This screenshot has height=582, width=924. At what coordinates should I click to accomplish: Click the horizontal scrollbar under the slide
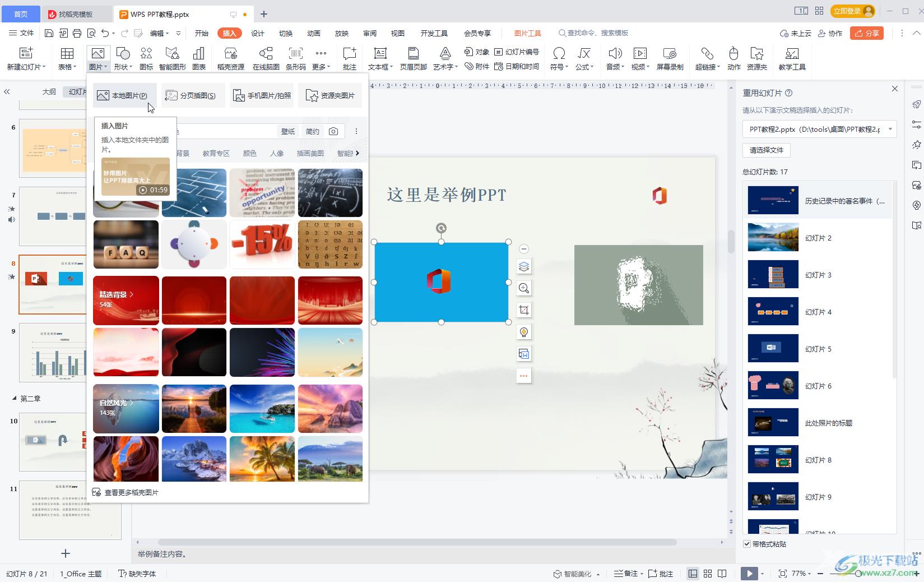(417, 542)
